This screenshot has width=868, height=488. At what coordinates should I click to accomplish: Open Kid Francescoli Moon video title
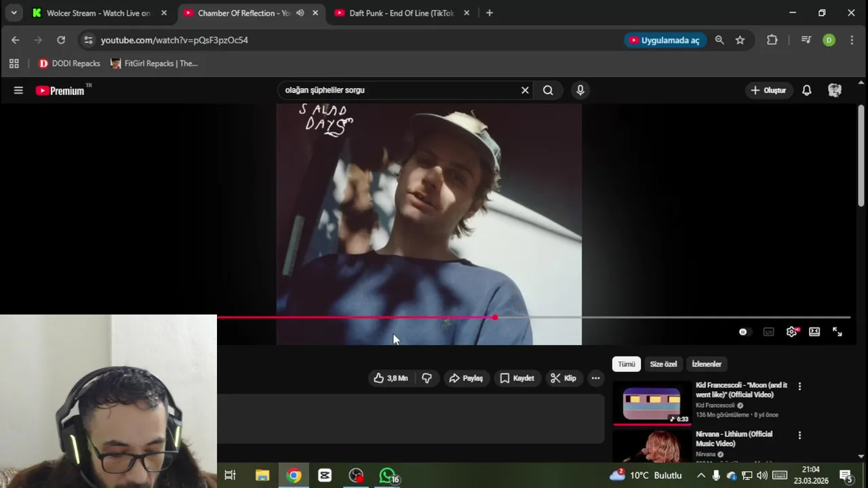point(741,390)
